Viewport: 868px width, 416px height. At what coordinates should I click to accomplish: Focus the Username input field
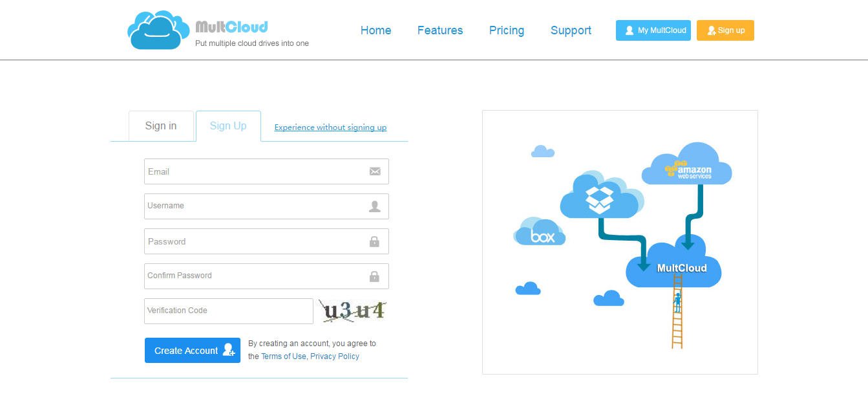(266, 206)
